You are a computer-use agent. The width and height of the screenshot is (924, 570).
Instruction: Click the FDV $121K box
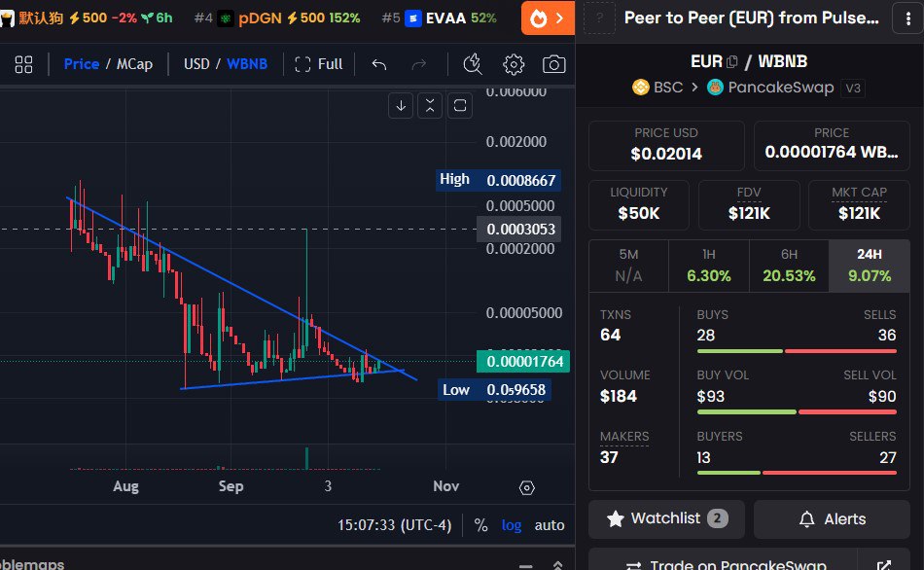click(x=749, y=204)
